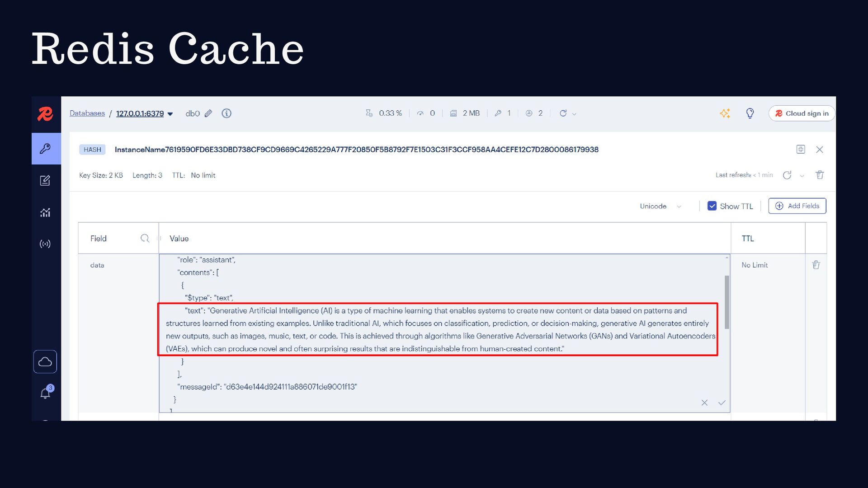Open the key Browser sidebar icon
The image size is (868, 488).
[45, 149]
